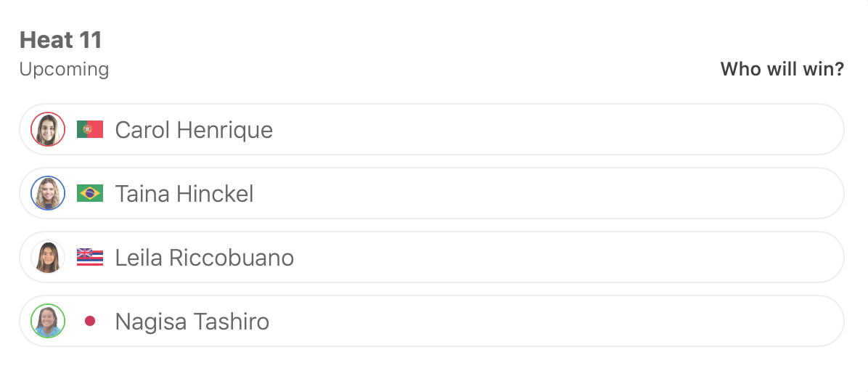Click Leila Riccobuano's avatar picture
This screenshot has height=392, width=868.
pos(48,258)
